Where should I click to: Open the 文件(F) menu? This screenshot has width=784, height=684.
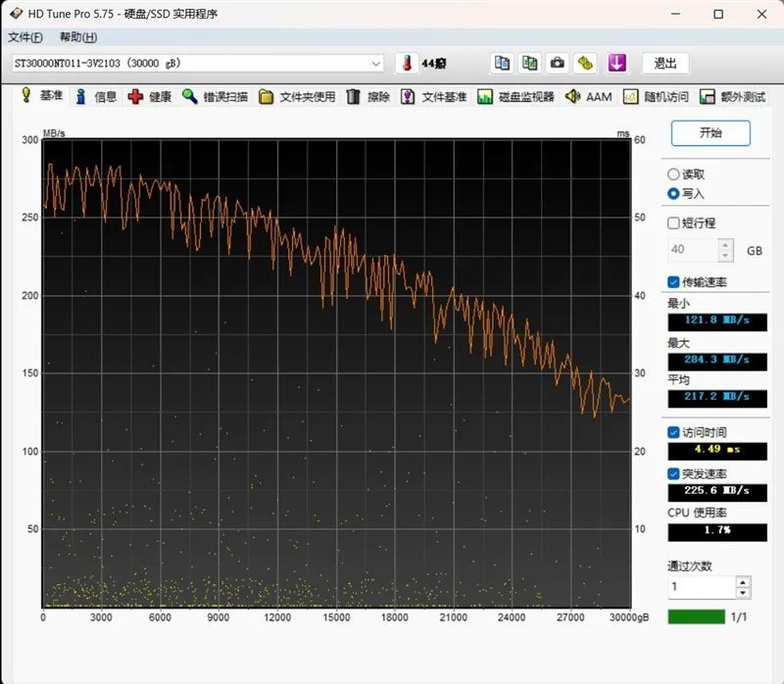click(x=25, y=37)
